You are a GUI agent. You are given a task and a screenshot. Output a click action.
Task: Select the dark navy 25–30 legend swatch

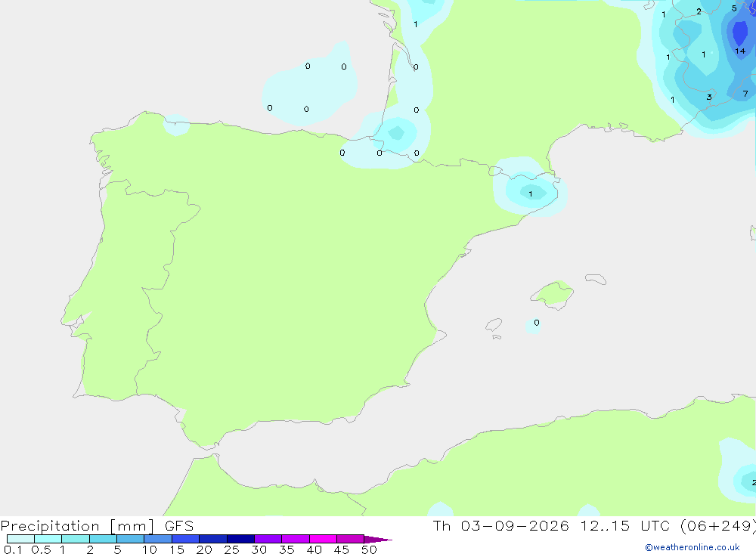click(240, 539)
